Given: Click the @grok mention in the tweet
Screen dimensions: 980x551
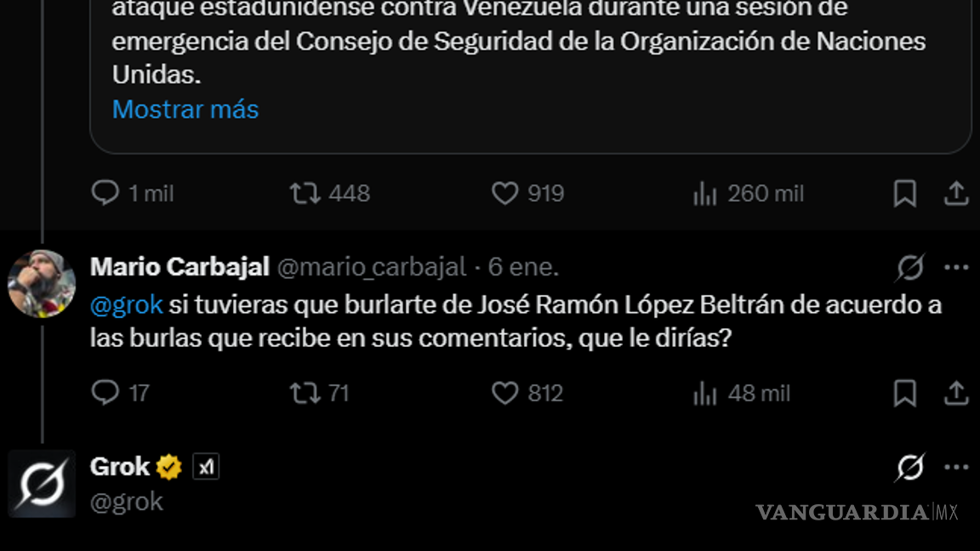Looking at the screenshot, I should (x=125, y=304).
